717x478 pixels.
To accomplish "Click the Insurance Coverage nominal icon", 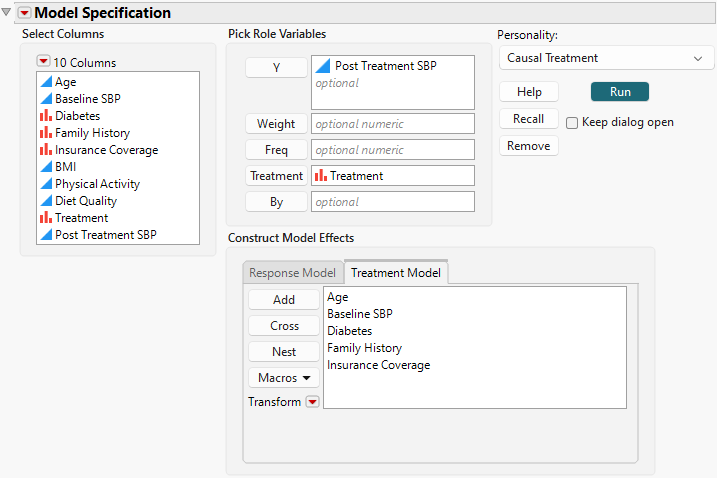I will 44,150.
